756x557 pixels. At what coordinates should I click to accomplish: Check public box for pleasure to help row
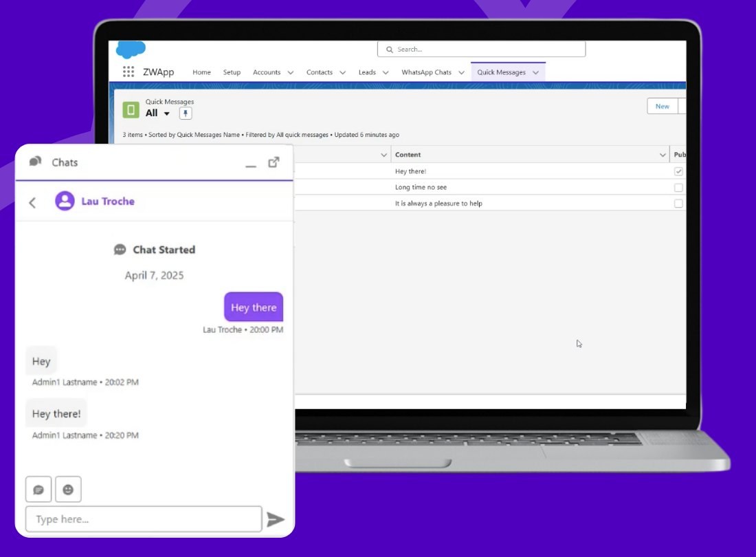pyautogui.click(x=678, y=204)
